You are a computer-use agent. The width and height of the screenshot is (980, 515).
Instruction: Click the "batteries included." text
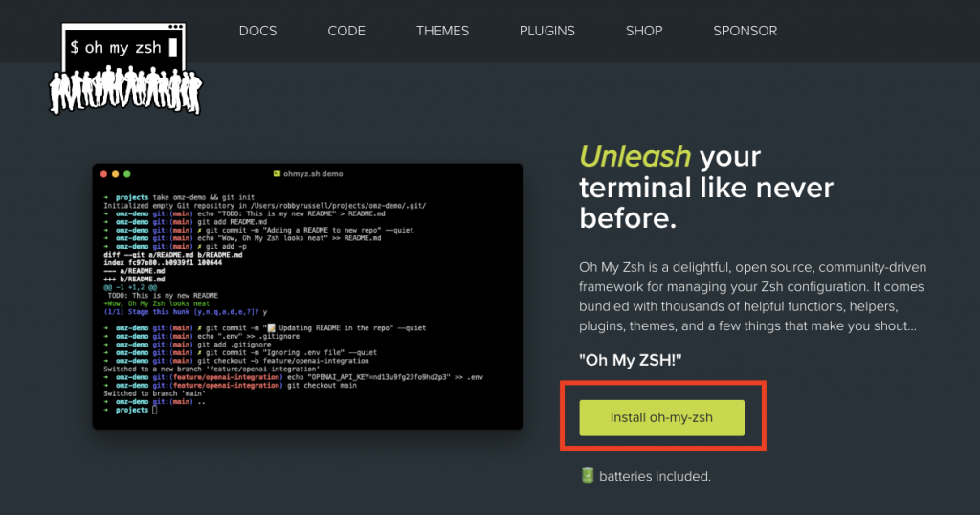(655, 477)
